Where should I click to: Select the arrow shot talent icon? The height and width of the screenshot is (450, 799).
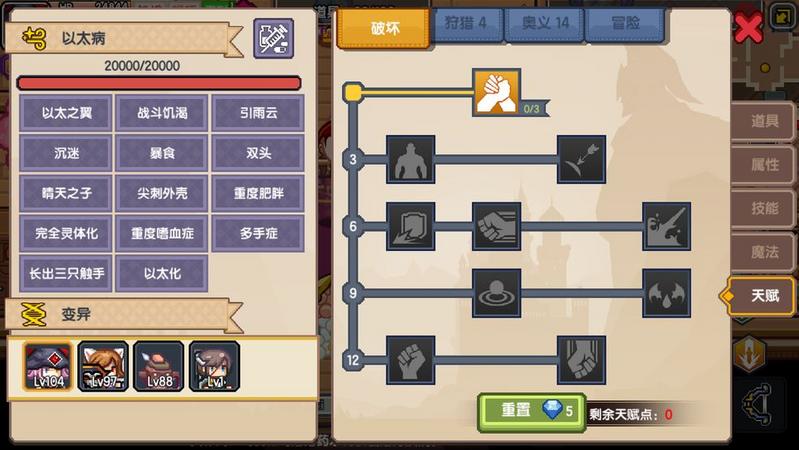click(581, 159)
